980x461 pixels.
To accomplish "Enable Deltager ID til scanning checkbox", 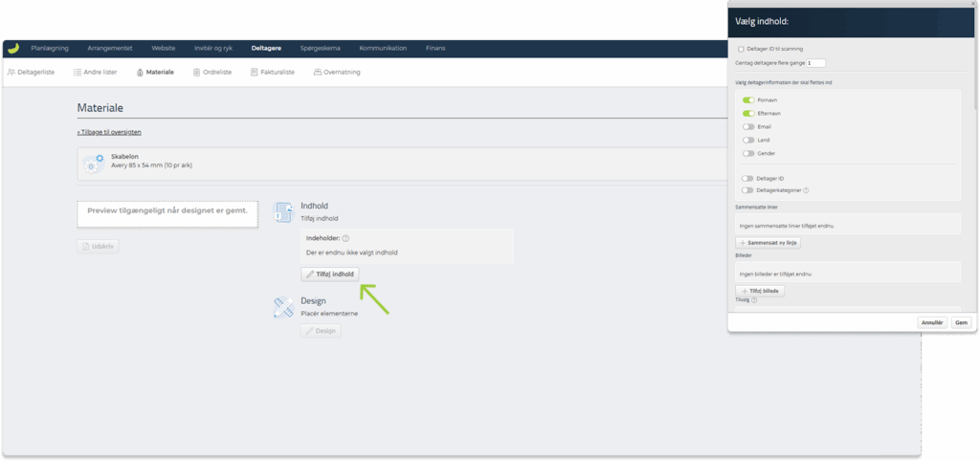I will point(741,49).
